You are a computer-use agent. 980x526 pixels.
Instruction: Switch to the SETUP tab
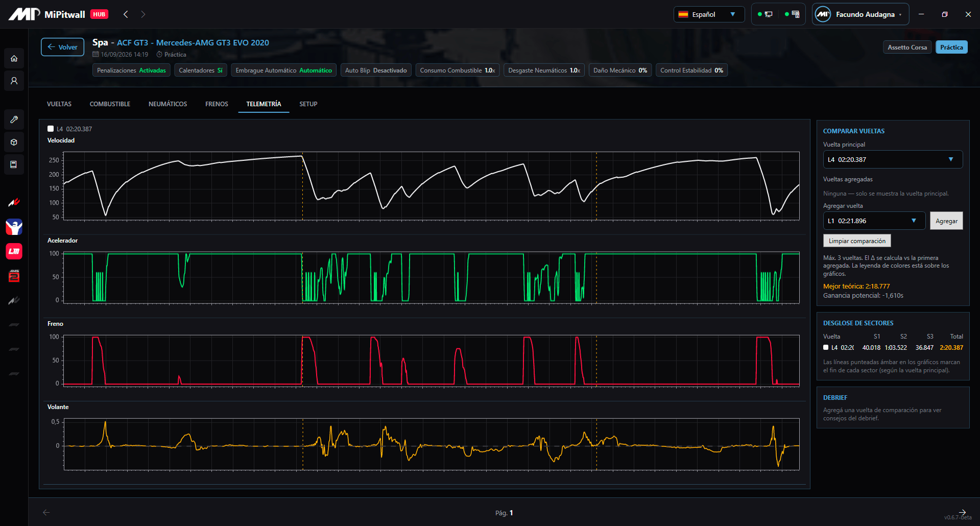(308, 104)
